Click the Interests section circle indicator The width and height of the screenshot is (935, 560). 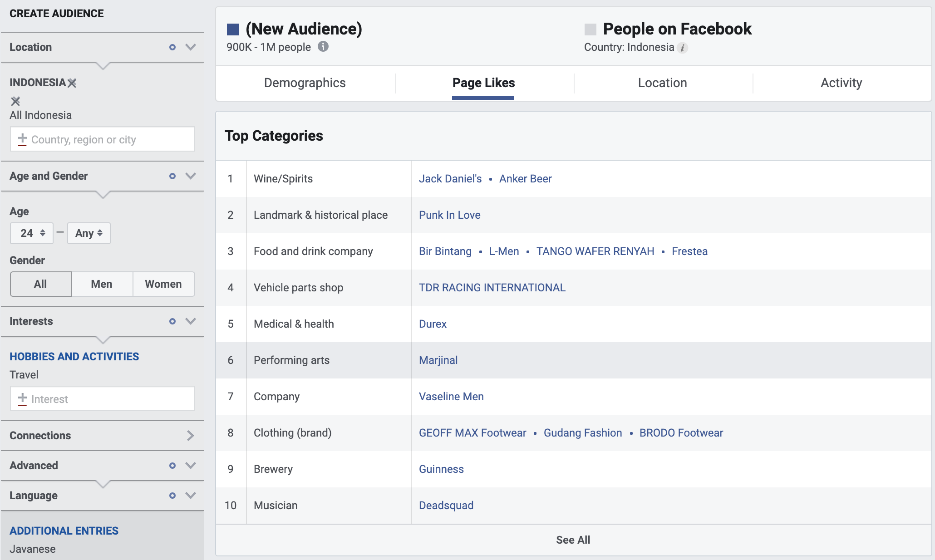click(x=172, y=321)
